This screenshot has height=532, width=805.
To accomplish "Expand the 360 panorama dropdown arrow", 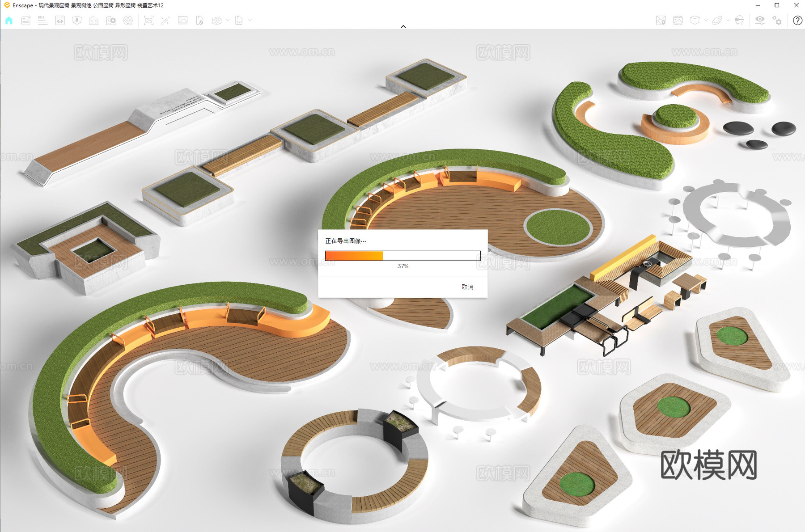I will 228,20.
